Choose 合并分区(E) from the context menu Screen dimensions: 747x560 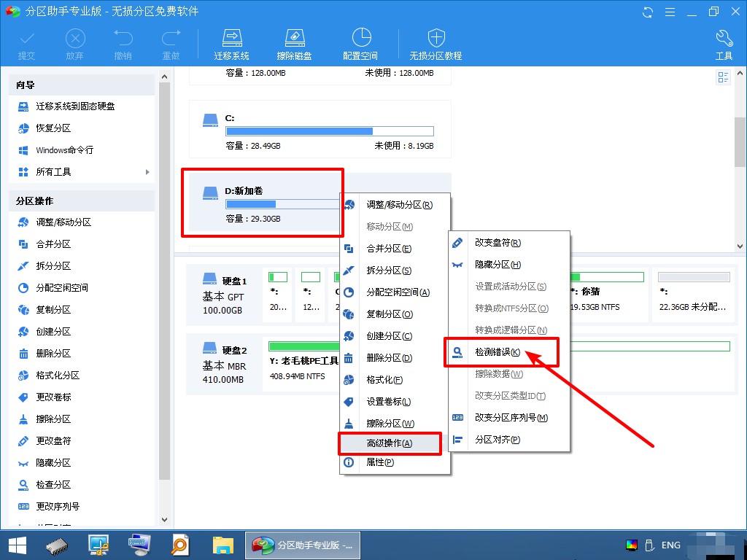(x=389, y=249)
